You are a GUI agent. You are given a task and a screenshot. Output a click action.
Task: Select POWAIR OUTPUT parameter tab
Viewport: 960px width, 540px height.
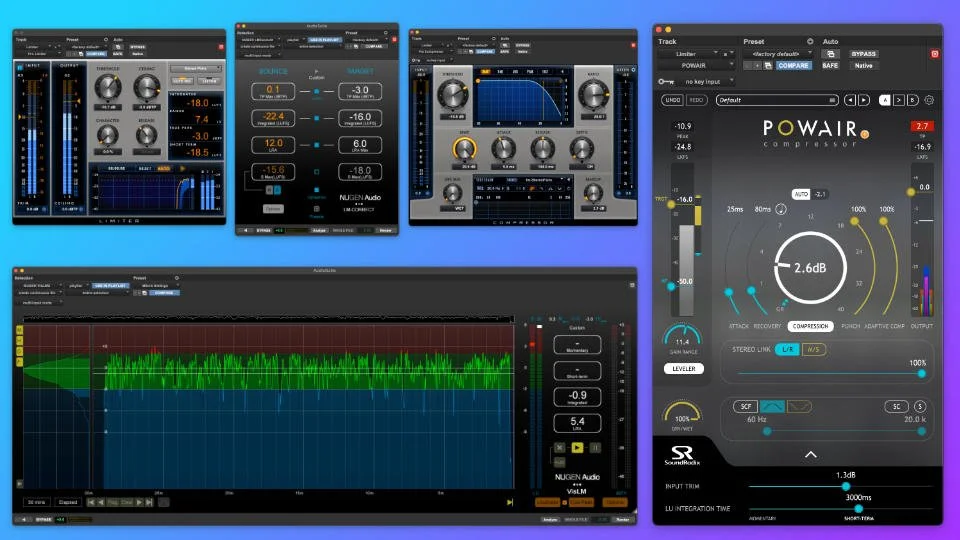tap(921, 326)
